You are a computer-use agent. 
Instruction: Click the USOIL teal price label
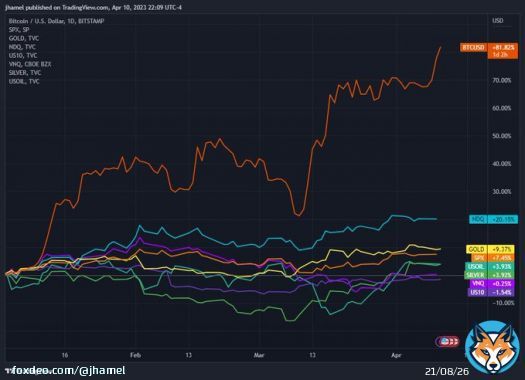490,267
